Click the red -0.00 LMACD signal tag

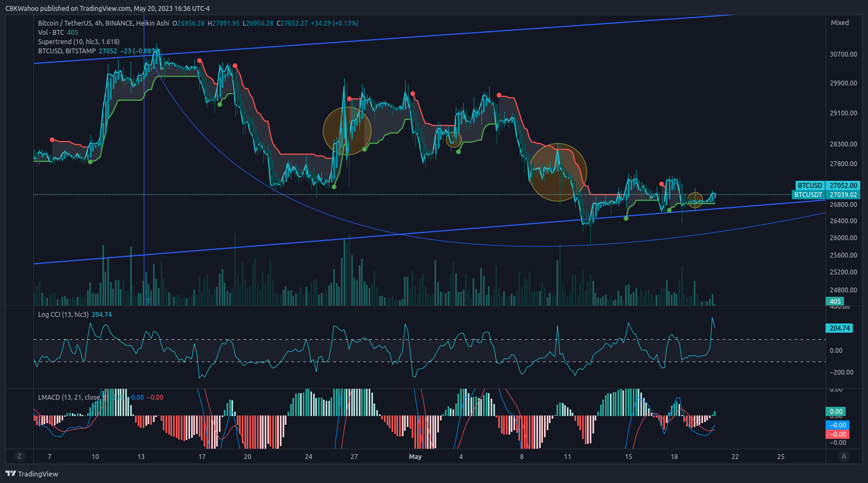tap(838, 435)
